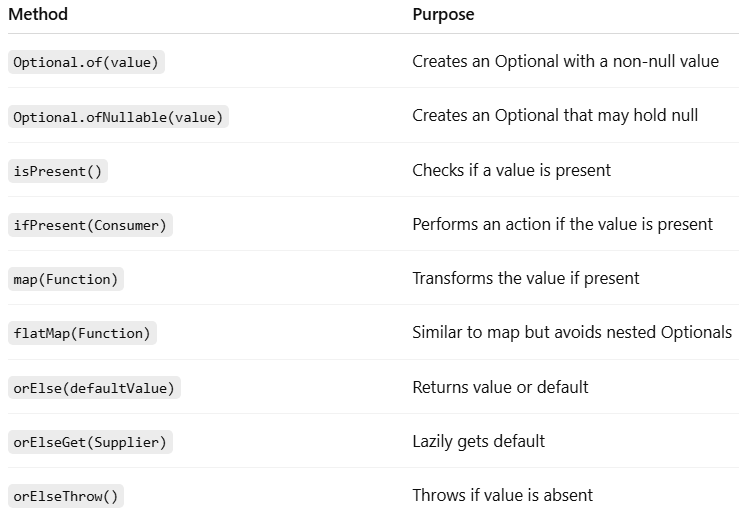Click description 'Checks if a value is present'
739x531 pixels.
(x=511, y=170)
